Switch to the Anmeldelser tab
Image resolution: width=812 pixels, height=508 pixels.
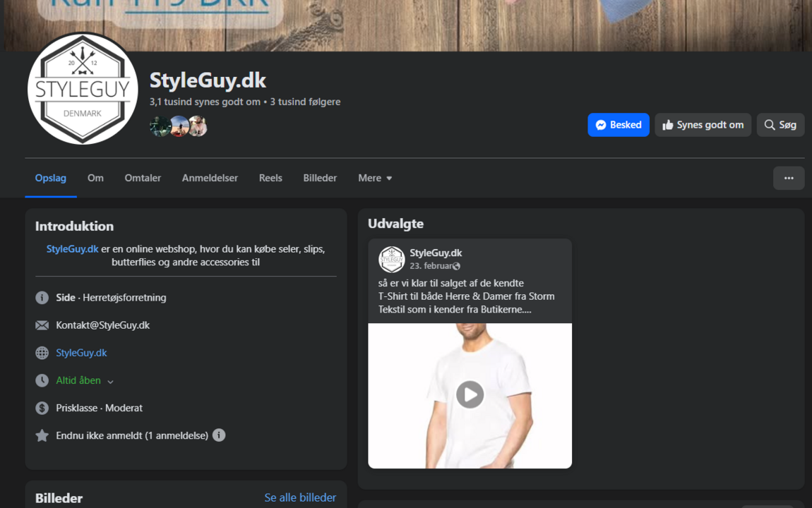click(x=210, y=178)
